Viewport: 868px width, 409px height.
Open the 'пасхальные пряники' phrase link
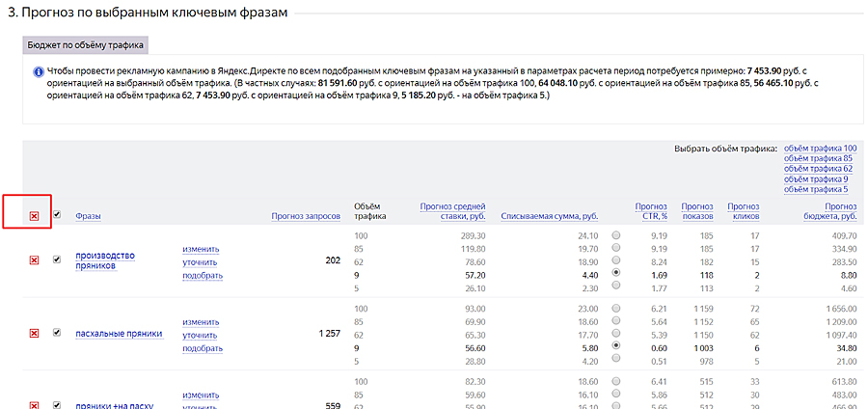pyautogui.click(x=119, y=334)
